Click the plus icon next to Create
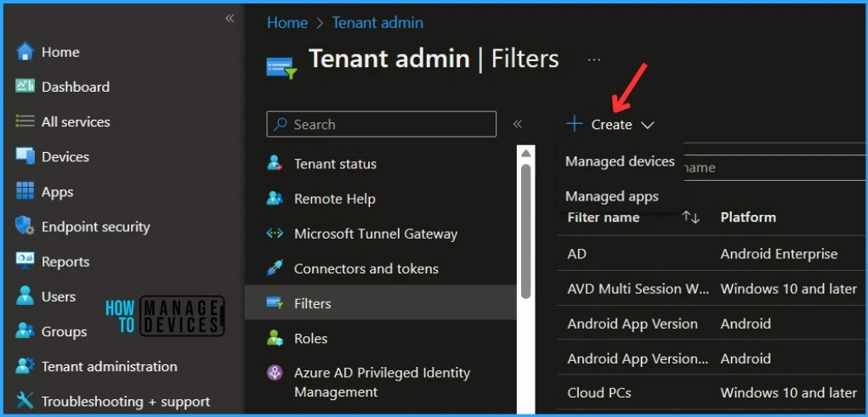 [x=575, y=124]
